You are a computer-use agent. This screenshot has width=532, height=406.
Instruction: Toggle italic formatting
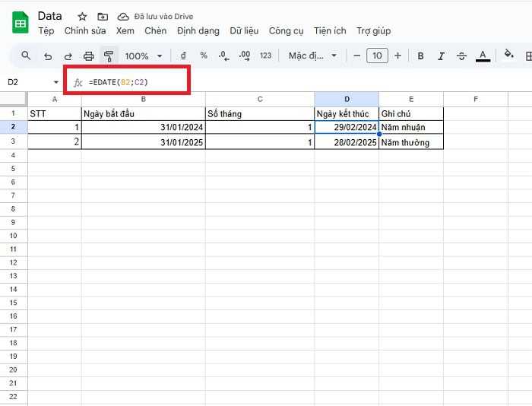[441, 56]
